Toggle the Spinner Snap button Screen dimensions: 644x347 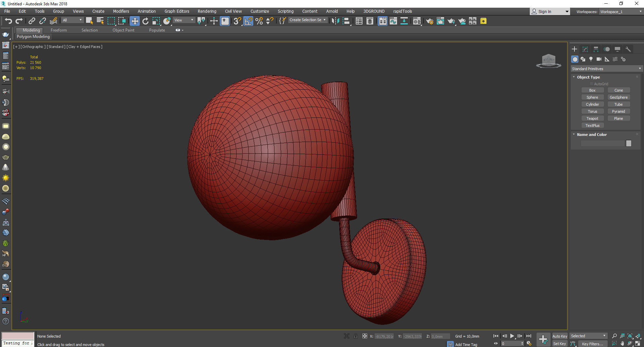pyautogui.click(x=270, y=21)
